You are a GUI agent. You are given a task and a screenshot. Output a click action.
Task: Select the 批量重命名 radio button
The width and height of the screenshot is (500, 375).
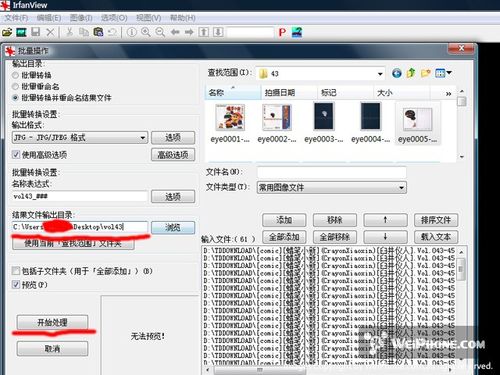tap(15, 87)
